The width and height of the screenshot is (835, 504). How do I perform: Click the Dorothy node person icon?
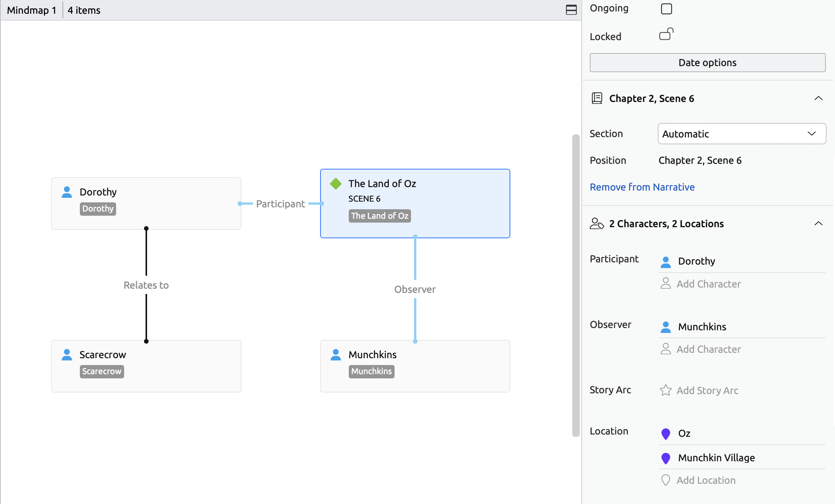66,192
